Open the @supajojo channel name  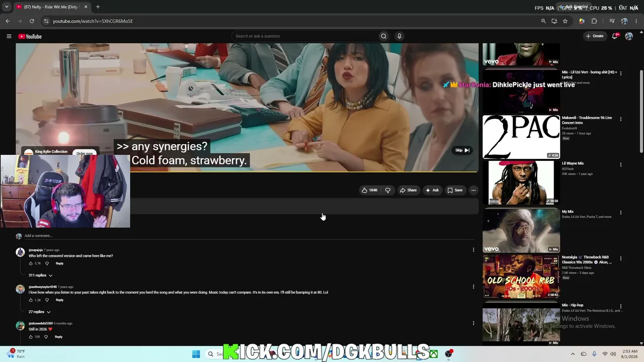pos(36,250)
